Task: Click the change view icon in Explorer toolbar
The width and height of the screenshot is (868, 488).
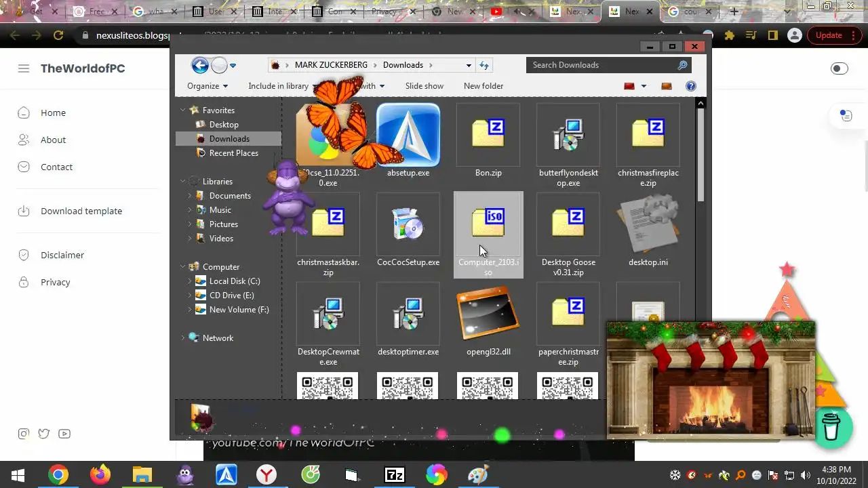Action: 629,86
